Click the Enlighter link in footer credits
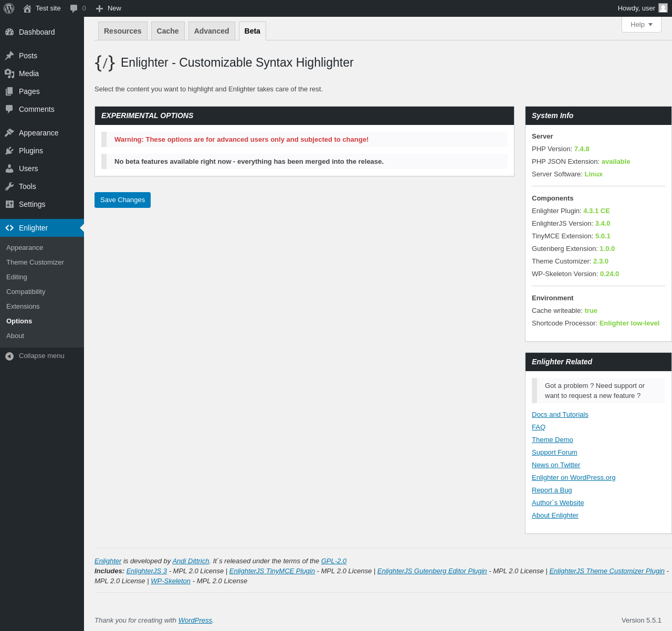 coord(108,561)
